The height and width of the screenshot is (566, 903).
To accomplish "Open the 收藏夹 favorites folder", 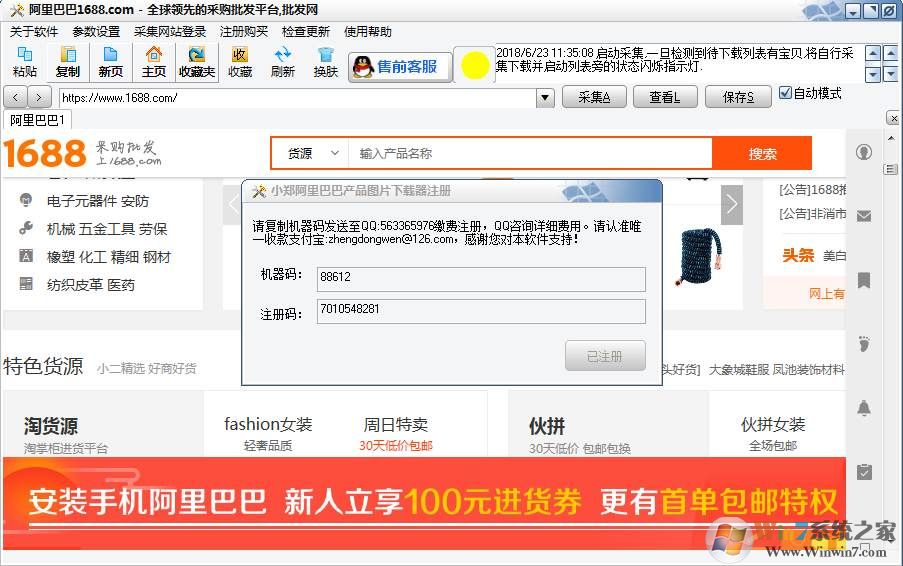I will coord(197,62).
